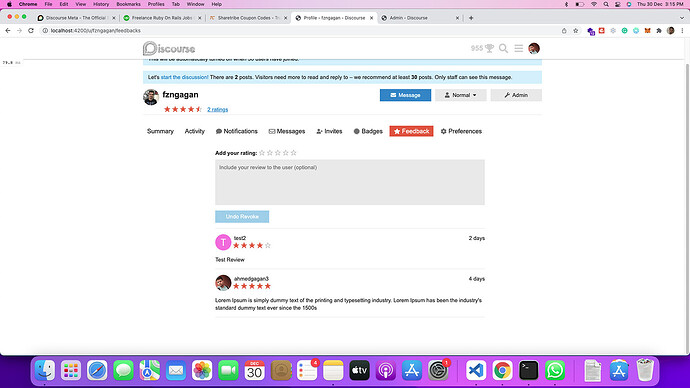Click the blue Message button
Viewport: 690px width, 388px height.
click(x=405, y=95)
